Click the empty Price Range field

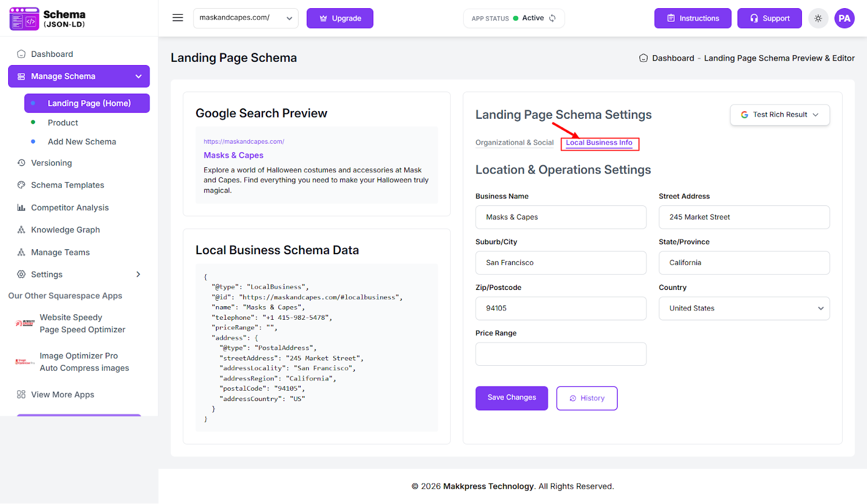coord(560,354)
